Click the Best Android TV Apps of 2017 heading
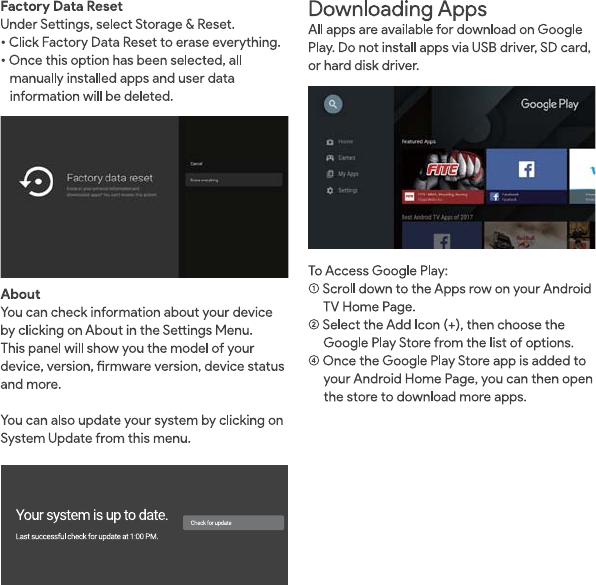Image resolution: width=596 pixels, height=585 pixels. pos(437,217)
